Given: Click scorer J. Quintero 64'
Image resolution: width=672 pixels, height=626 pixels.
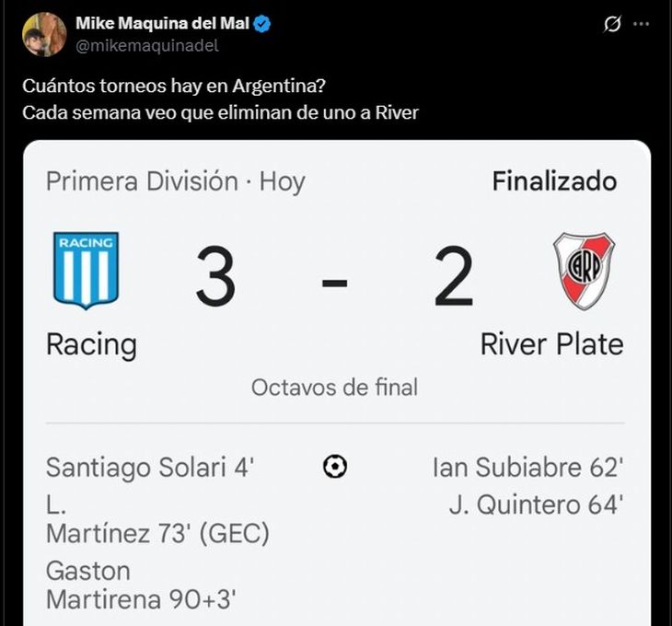Looking at the screenshot, I should click(536, 504).
